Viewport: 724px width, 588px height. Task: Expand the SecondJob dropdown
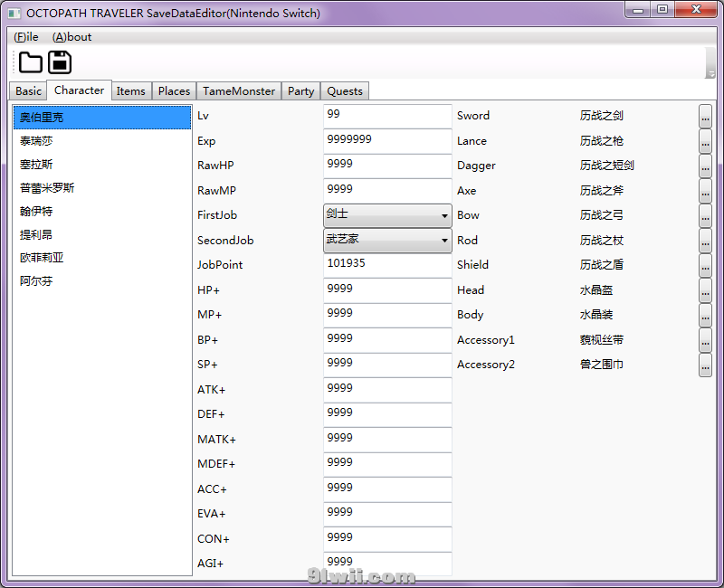pos(387,241)
